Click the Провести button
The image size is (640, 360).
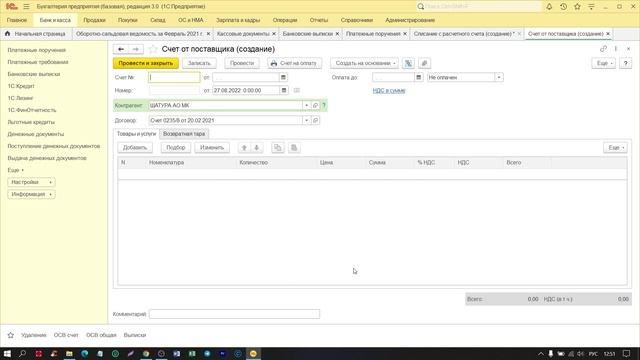242,63
